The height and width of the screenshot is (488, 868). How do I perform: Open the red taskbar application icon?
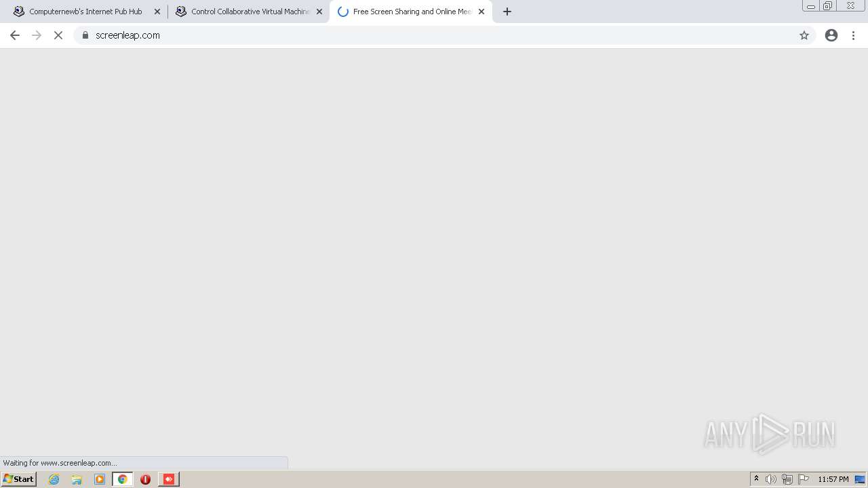point(169,479)
